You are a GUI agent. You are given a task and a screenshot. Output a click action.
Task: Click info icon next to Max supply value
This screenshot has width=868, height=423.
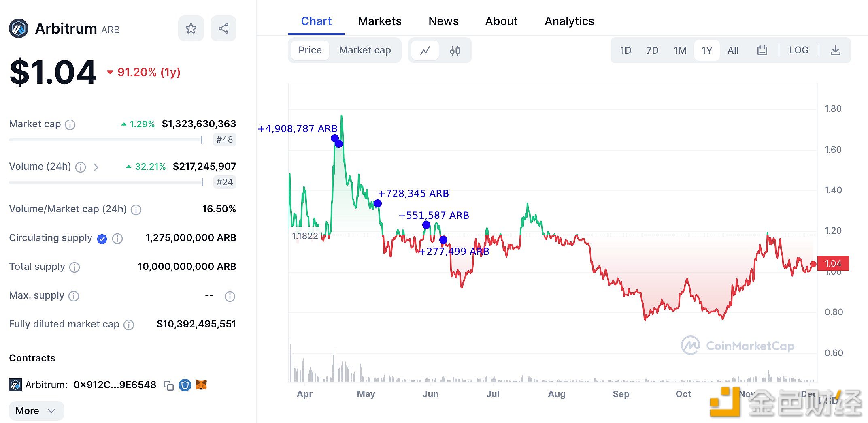[230, 297]
